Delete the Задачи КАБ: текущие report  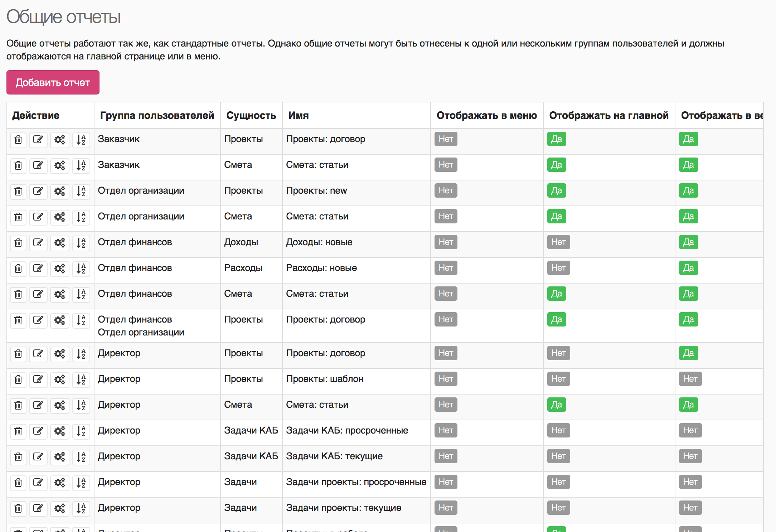tap(18, 457)
